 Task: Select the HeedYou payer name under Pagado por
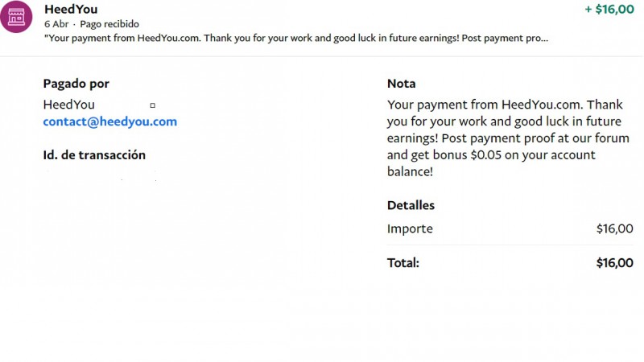tap(68, 105)
